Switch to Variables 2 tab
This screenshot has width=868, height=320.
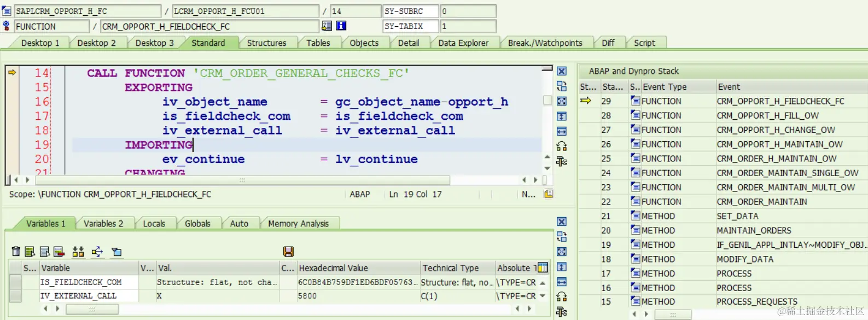tap(103, 223)
